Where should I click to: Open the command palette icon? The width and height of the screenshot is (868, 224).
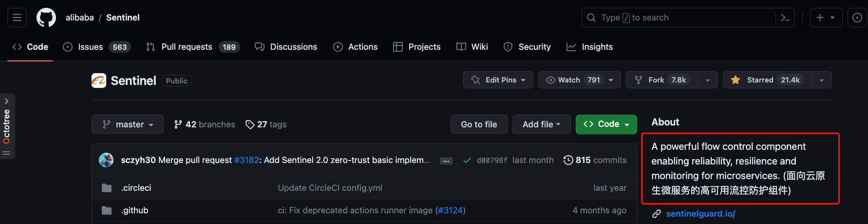(x=785, y=18)
